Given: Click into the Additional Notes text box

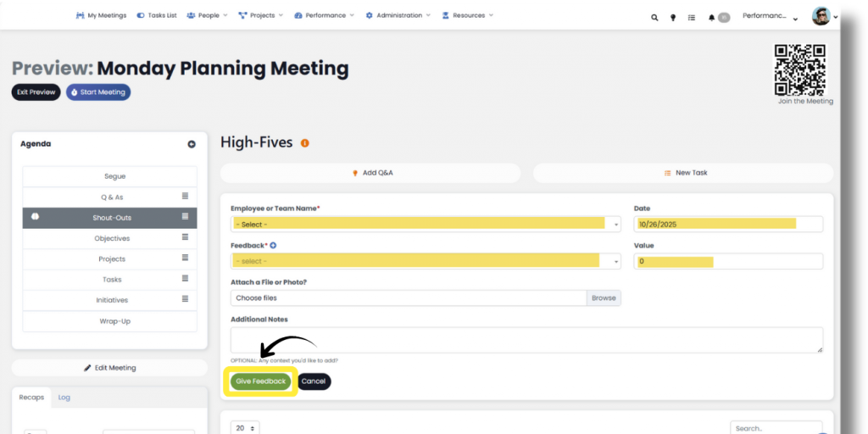Looking at the screenshot, I should tap(526, 339).
